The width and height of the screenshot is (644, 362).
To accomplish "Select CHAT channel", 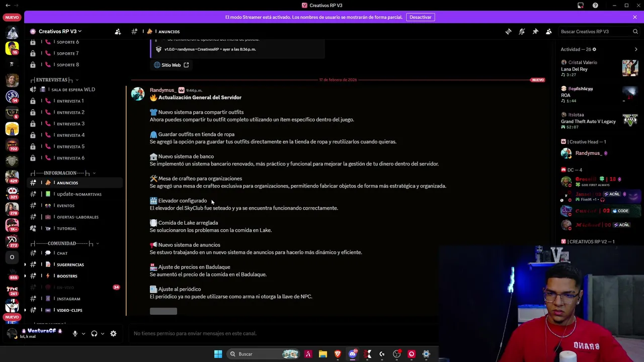I will coord(75,253).
